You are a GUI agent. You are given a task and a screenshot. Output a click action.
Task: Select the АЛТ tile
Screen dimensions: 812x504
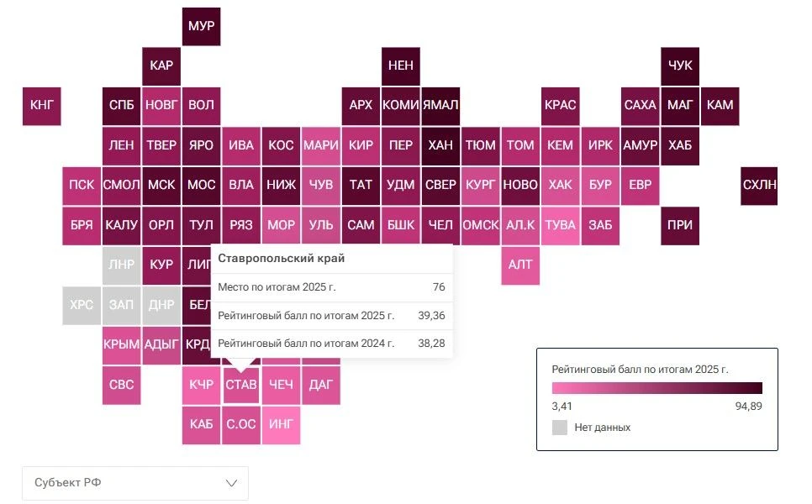[520, 265]
